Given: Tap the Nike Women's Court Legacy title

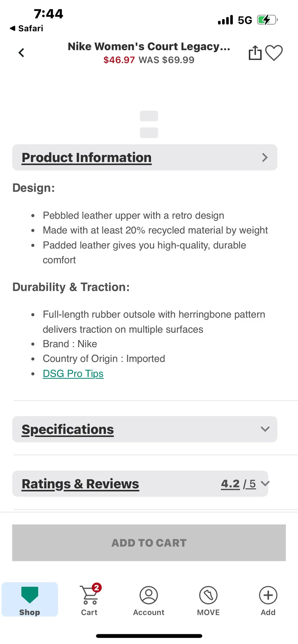Looking at the screenshot, I should pyautogui.click(x=149, y=46).
